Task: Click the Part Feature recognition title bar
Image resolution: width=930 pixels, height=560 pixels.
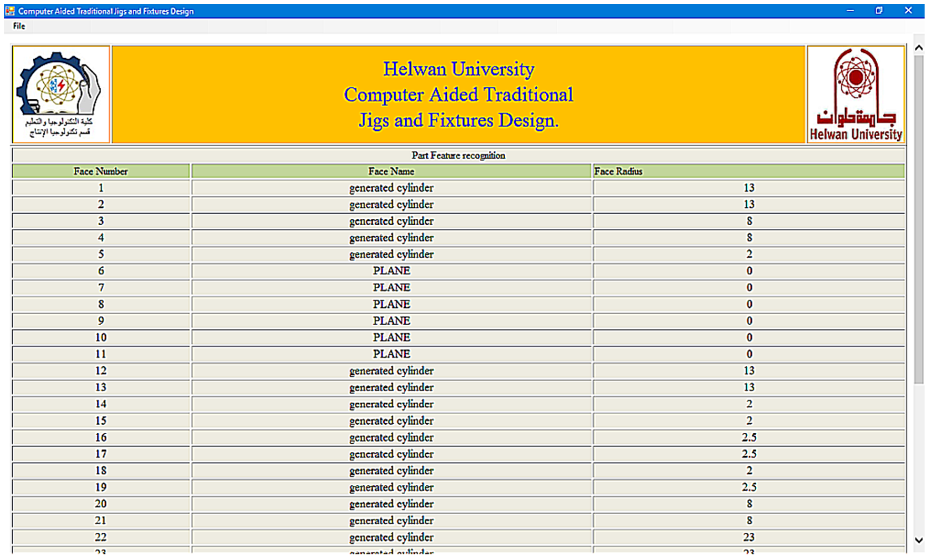Action: [458, 155]
